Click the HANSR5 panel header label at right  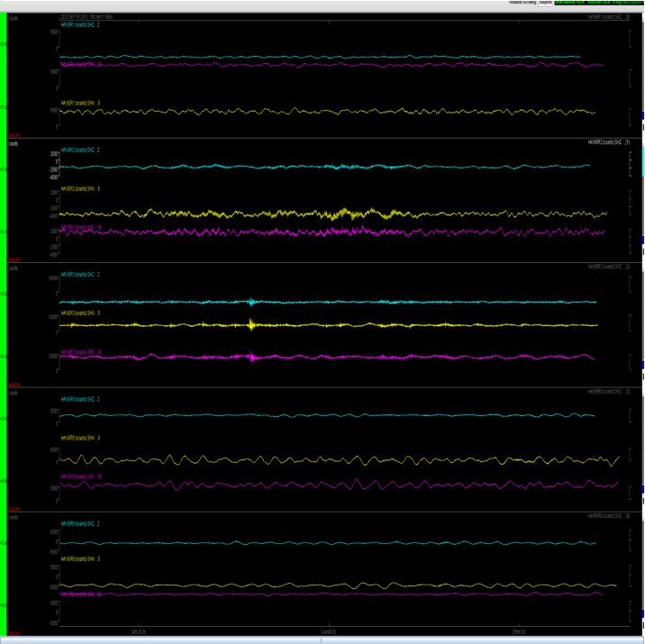tap(609, 391)
